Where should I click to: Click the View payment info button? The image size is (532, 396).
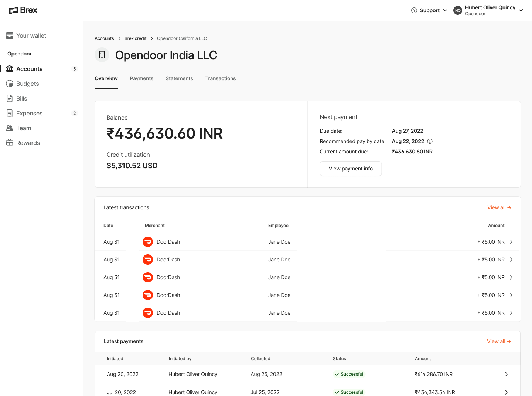[351, 169]
